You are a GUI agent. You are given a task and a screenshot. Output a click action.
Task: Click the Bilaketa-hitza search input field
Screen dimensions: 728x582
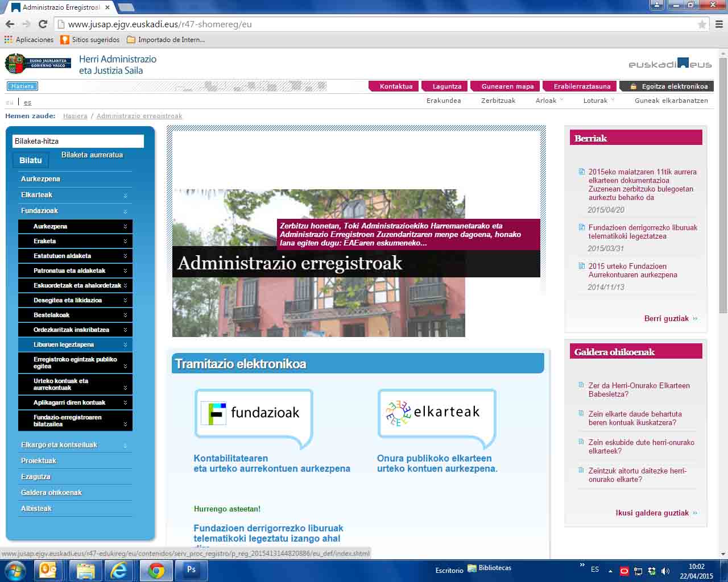coord(78,141)
